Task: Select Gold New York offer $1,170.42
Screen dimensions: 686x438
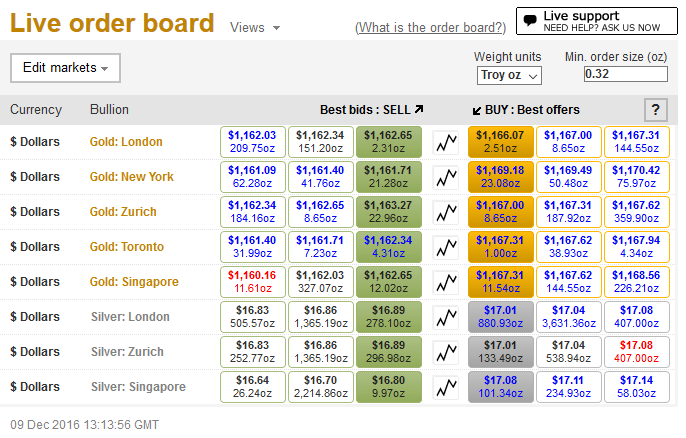Action: [x=637, y=177]
